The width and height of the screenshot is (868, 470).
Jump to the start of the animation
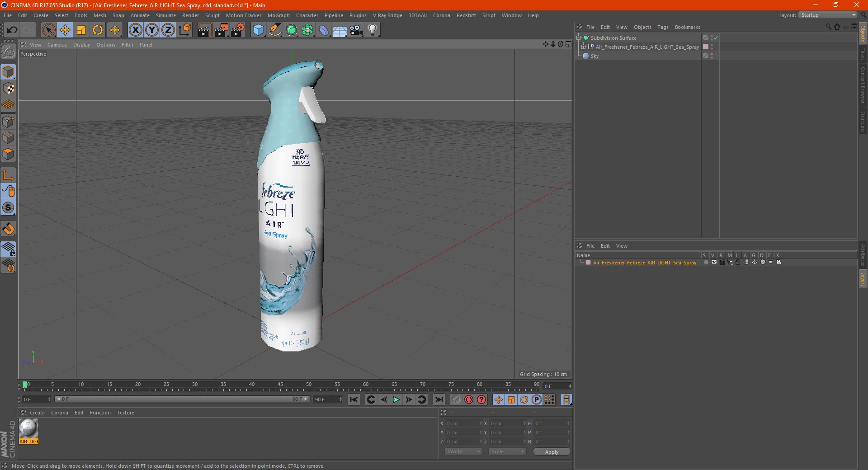tap(354, 399)
